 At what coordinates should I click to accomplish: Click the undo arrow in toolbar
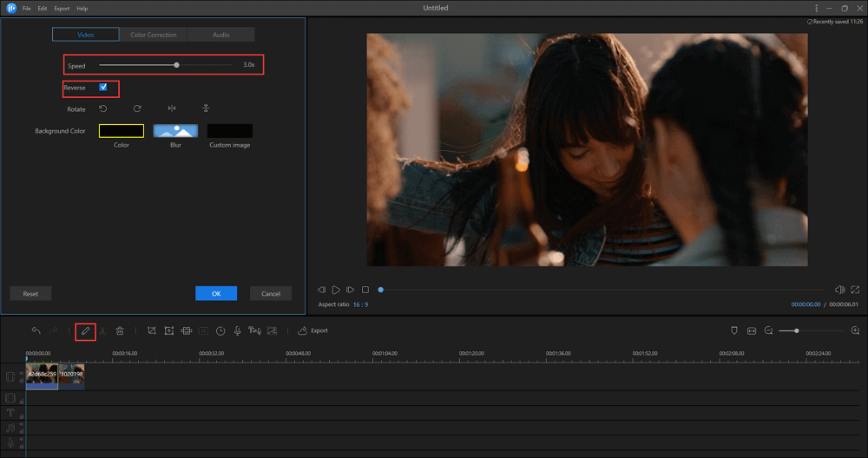coord(36,330)
